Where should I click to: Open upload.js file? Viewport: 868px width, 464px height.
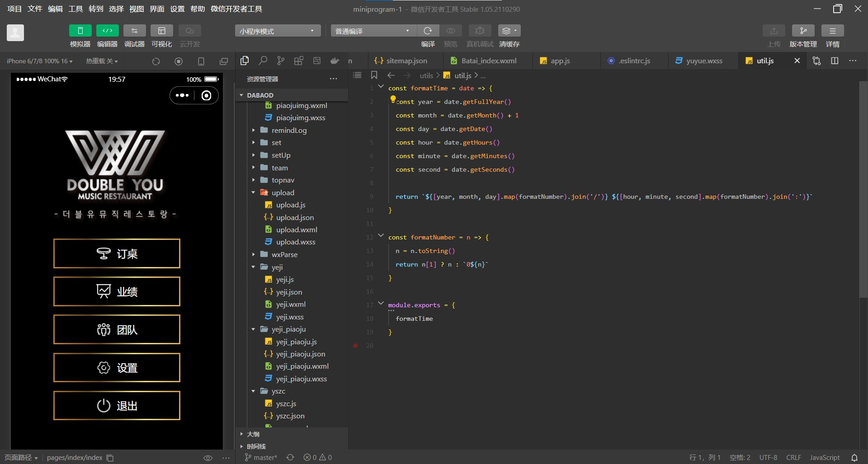(x=291, y=205)
